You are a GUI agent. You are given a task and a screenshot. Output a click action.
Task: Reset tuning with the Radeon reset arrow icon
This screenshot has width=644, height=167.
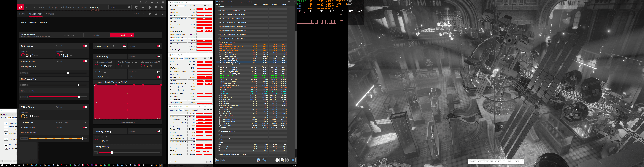pyautogui.click(x=162, y=14)
